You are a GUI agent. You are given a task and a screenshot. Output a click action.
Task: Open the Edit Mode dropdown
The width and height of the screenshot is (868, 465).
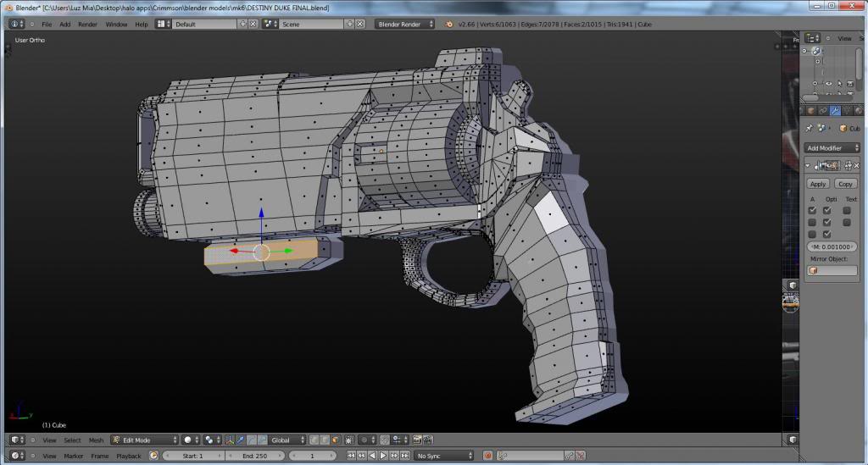(x=144, y=440)
